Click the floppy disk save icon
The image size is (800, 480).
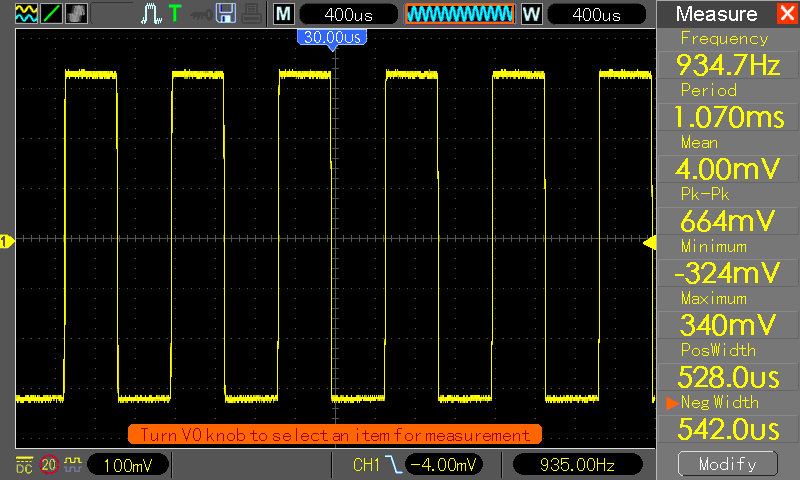pyautogui.click(x=227, y=14)
